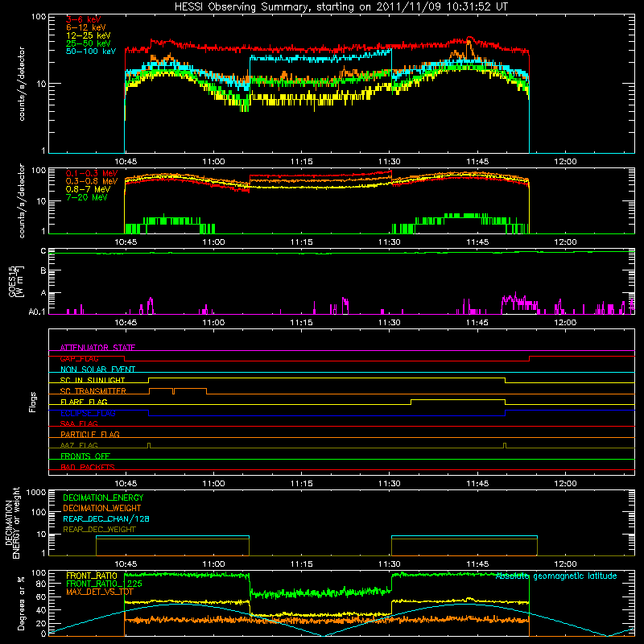
Task: Click the Absolute geomagnetic latitude label
Action: pos(556,576)
